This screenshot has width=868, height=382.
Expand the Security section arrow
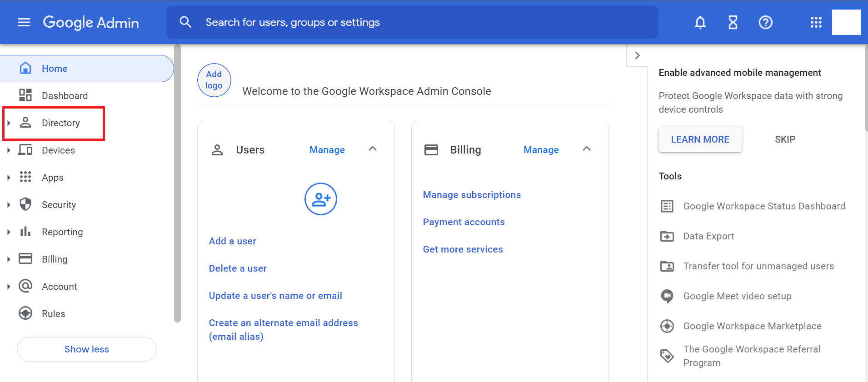tap(9, 205)
